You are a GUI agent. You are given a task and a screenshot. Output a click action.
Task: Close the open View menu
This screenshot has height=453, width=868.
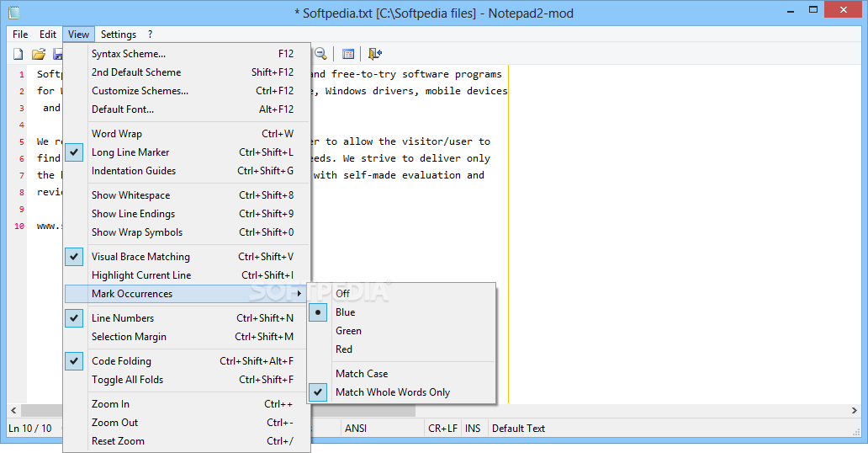click(x=78, y=35)
